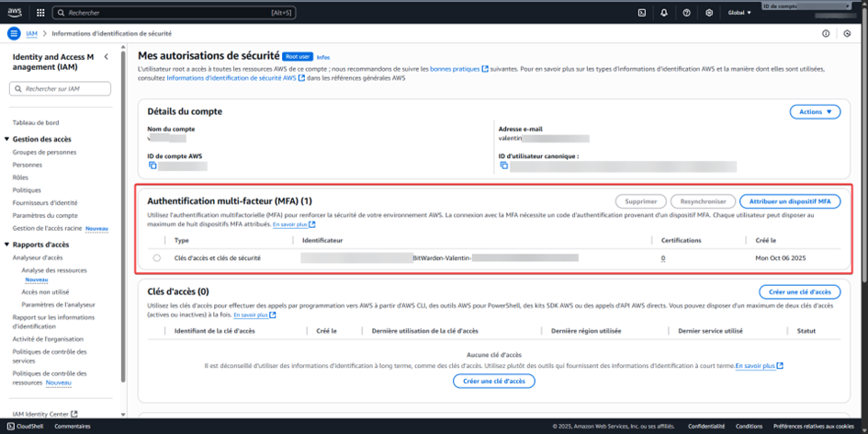Go to Personnes in the sidebar
Image resolution: width=868 pixels, height=434 pixels.
[x=28, y=165]
